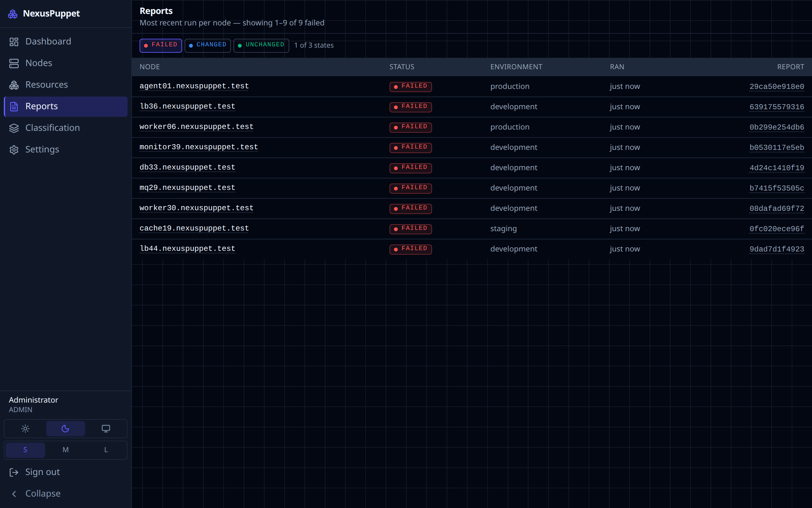This screenshot has height=508, width=812.
Task: Click the NODE column header
Action: click(150, 67)
